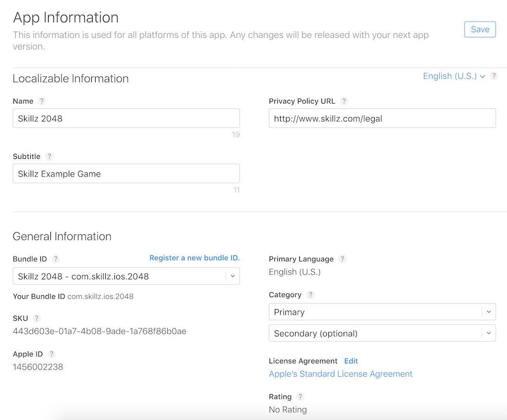Click the Subtitle character counter 11
The height and width of the screenshot is (420, 507).
(236, 190)
